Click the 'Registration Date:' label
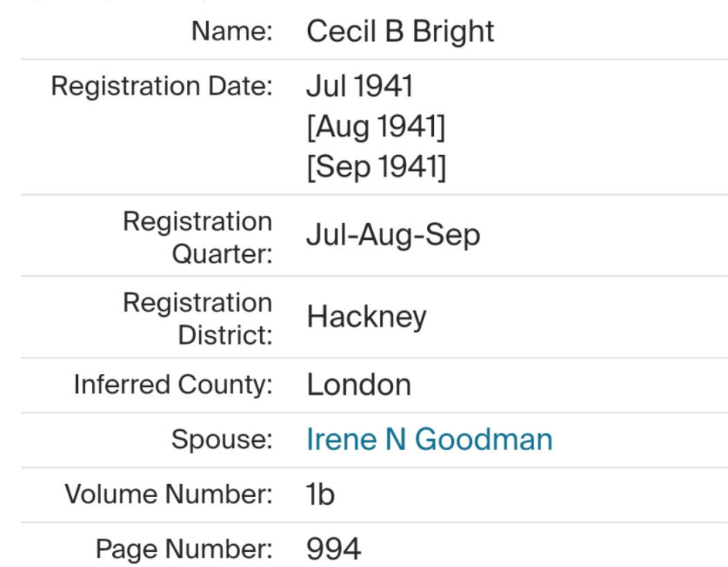728x567 pixels. tap(162, 86)
